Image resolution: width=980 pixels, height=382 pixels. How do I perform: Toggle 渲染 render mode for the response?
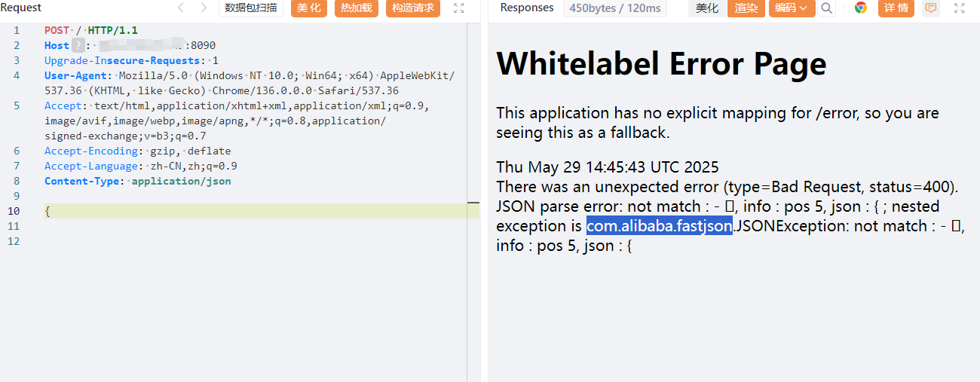click(x=746, y=8)
